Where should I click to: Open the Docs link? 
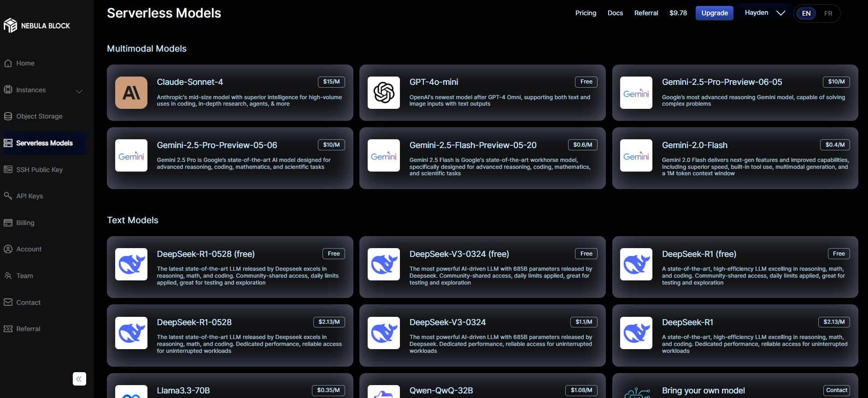615,13
